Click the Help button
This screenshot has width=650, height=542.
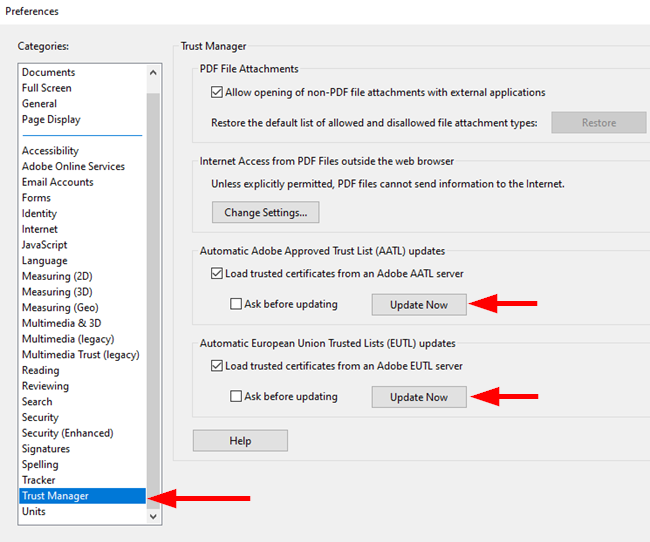240,440
